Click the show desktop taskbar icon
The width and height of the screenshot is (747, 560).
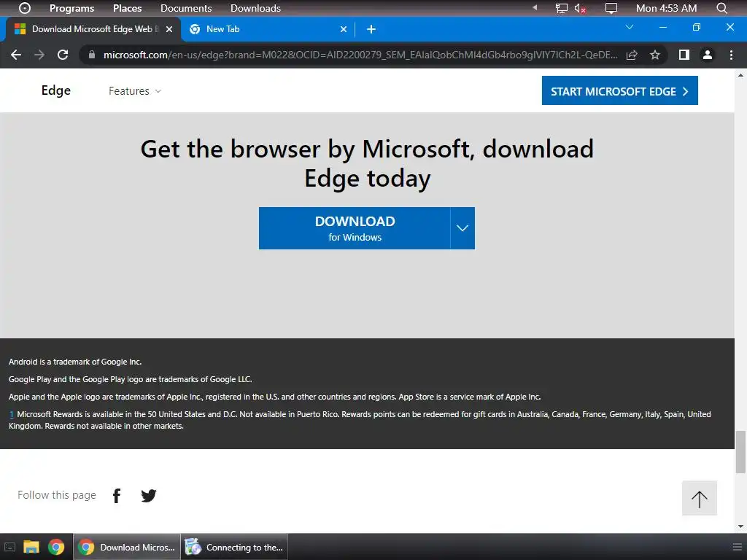[x=9, y=547]
